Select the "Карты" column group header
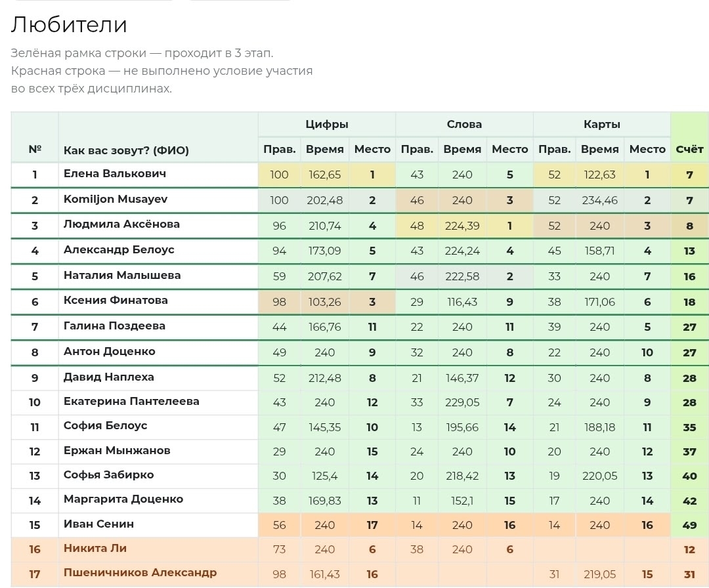 601,124
